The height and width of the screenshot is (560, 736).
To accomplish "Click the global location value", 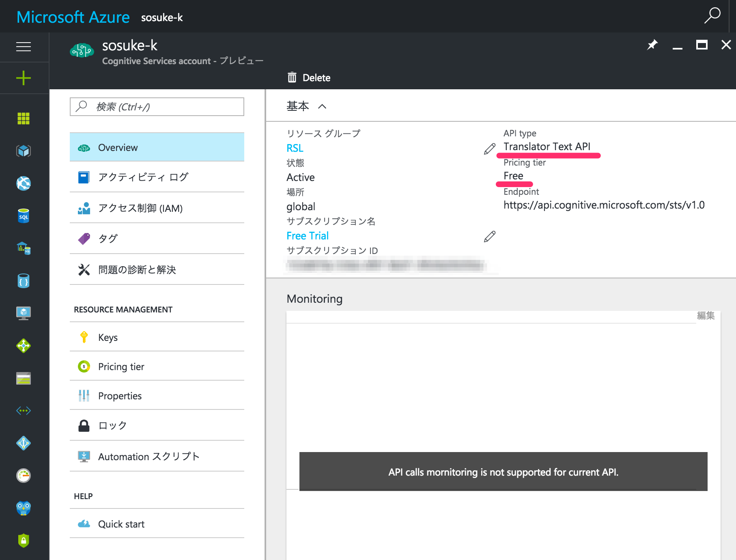I will (x=301, y=207).
